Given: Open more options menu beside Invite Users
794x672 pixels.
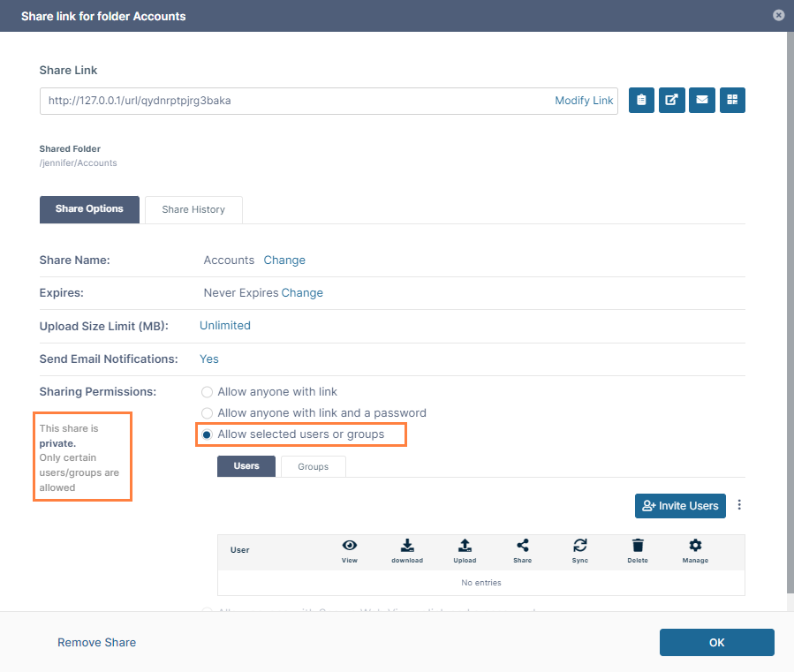Looking at the screenshot, I should [x=740, y=506].
